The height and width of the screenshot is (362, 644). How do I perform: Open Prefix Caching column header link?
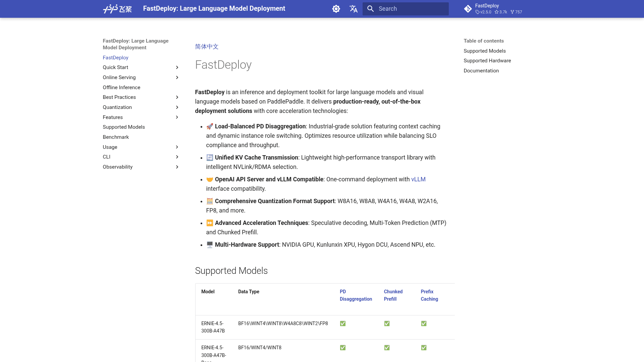(429, 295)
